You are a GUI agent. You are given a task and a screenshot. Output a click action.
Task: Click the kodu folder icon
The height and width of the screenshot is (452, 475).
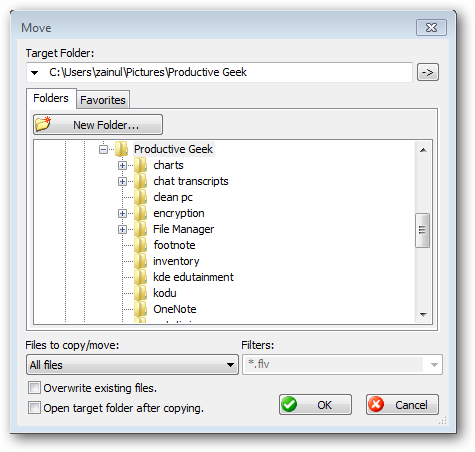click(x=141, y=293)
